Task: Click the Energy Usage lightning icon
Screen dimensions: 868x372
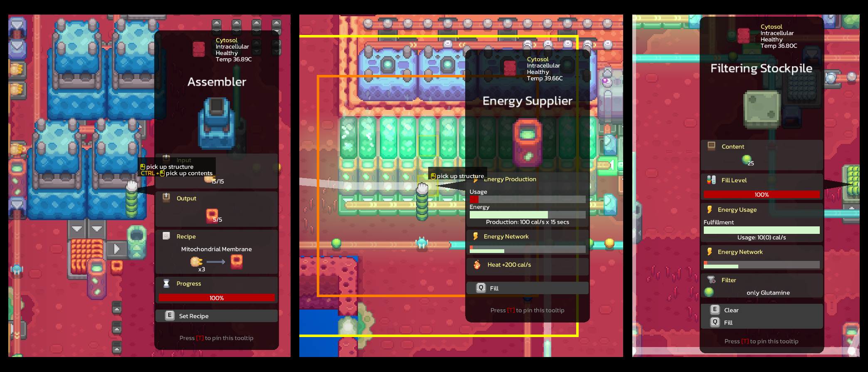Action: (x=710, y=210)
